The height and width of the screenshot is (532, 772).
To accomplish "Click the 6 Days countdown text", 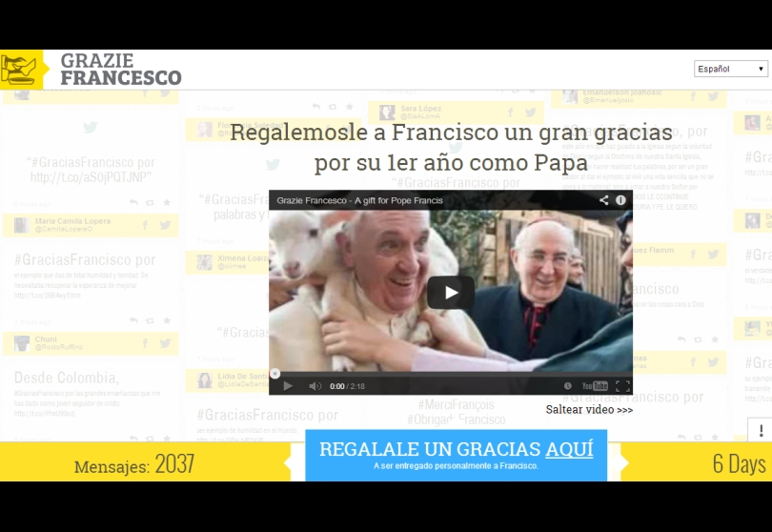I will coord(739,463).
